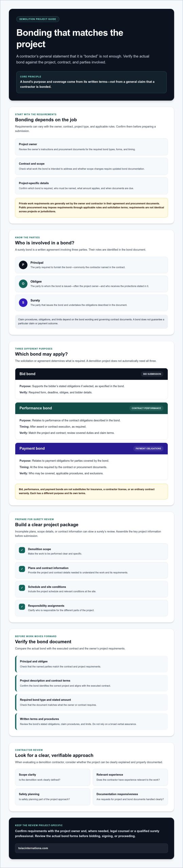This screenshot has width=183, height=868.
Task: Click the Principal and obligee item
Action: (91, 664)
